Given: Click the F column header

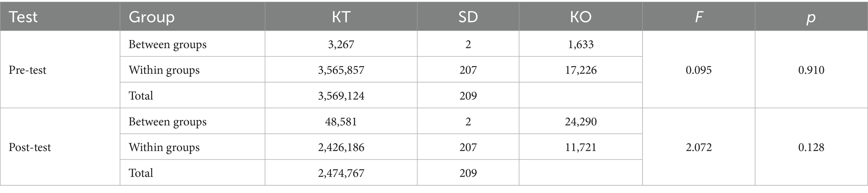Looking at the screenshot, I should (699, 17).
